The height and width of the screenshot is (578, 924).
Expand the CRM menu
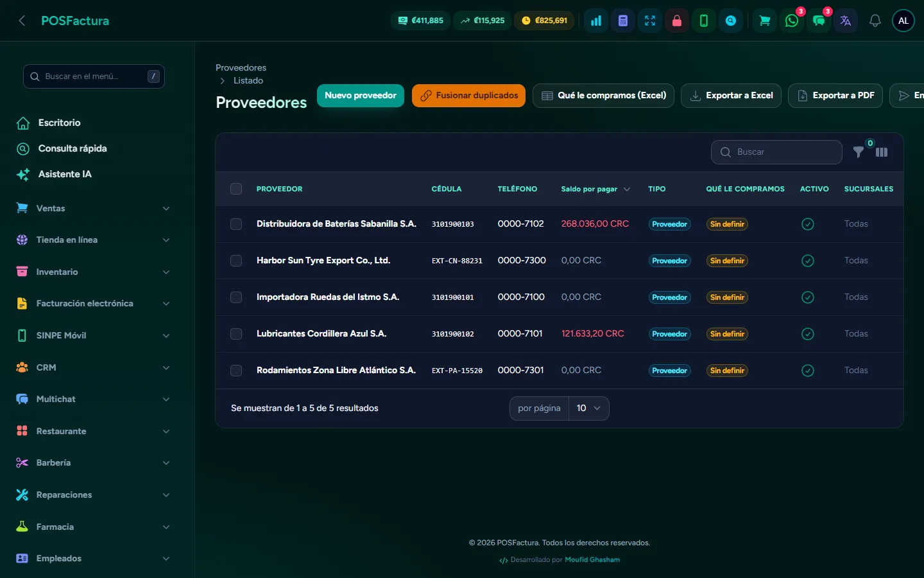[x=94, y=367]
